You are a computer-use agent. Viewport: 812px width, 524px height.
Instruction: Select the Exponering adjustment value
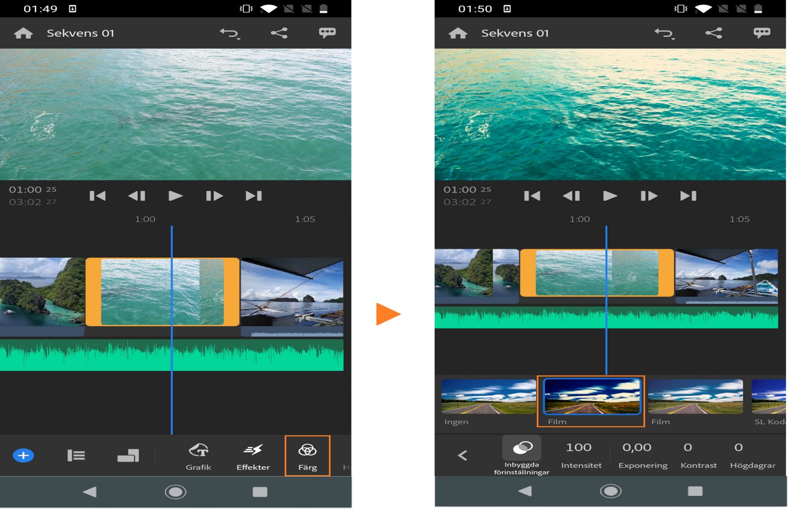(637, 447)
